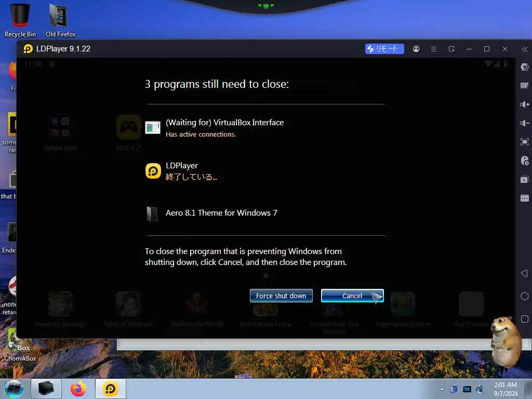This screenshot has width=532, height=399.
Task: Click the Force shut down button
Action: tap(281, 296)
